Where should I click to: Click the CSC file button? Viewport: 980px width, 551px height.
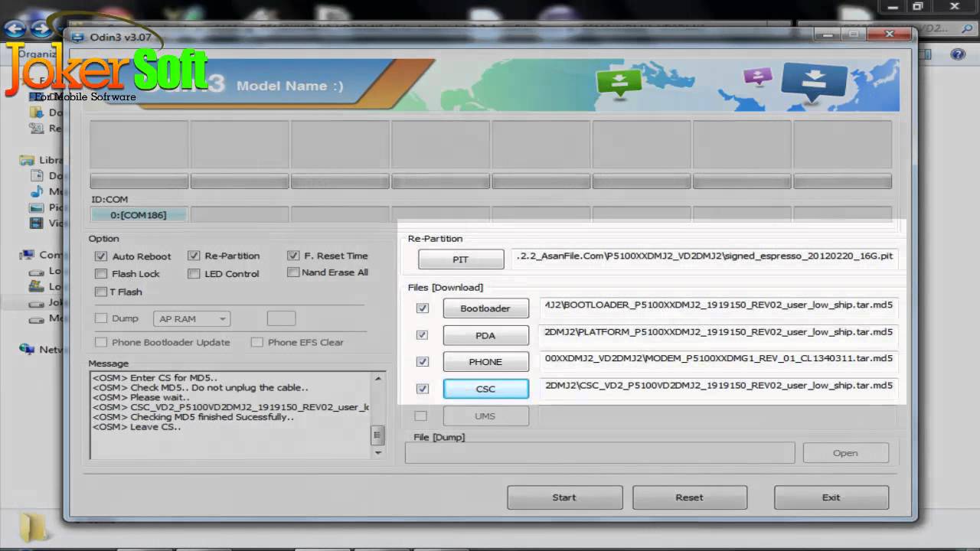pyautogui.click(x=485, y=389)
